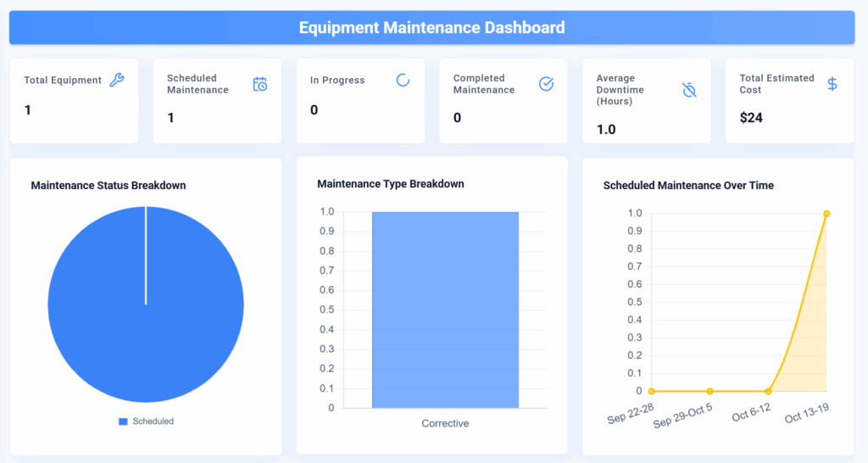Click the Equipment Maintenance Dashboard title
The width and height of the screenshot is (868, 463).
(431, 28)
